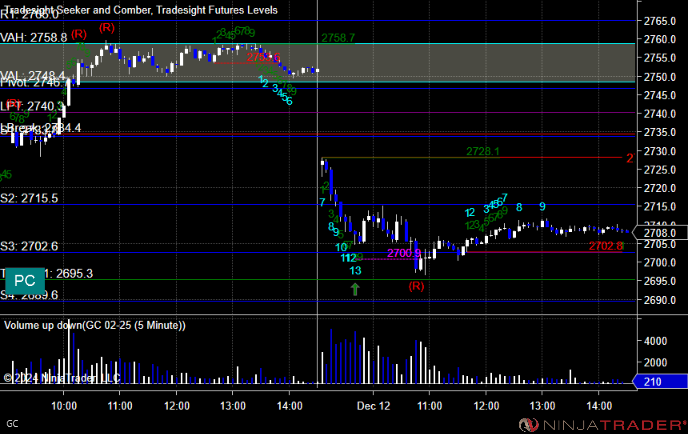This screenshot has height=434, width=688.
Task: Click the S2: 2715.5 support label
Action: coord(29,198)
